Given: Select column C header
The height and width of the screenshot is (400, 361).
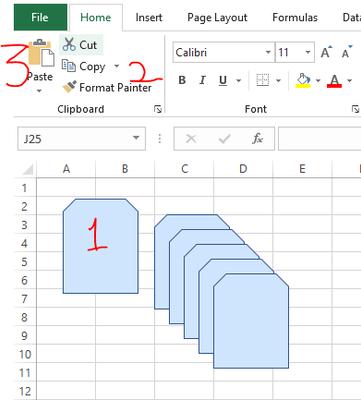Looking at the screenshot, I should click(184, 169).
